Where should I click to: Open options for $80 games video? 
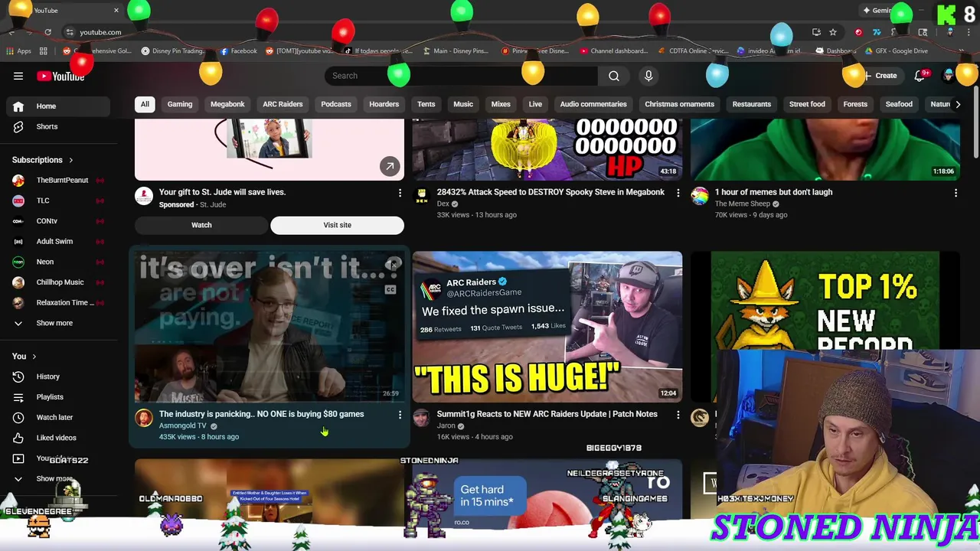coord(400,415)
